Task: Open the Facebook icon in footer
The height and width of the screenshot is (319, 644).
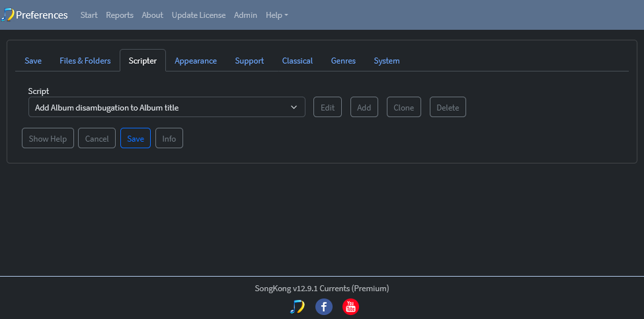Action: click(x=323, y=306)
